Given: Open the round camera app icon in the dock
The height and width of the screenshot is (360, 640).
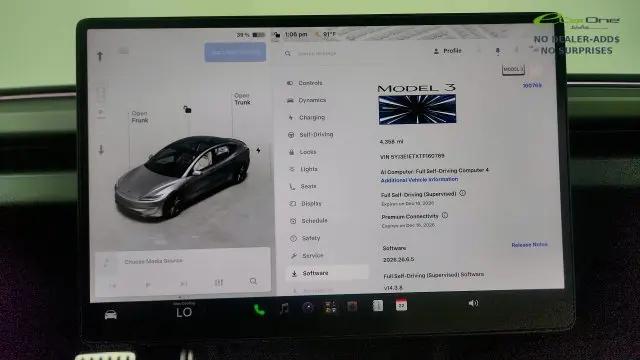Looking at the screenshot, I should click(x=308, y=307).
